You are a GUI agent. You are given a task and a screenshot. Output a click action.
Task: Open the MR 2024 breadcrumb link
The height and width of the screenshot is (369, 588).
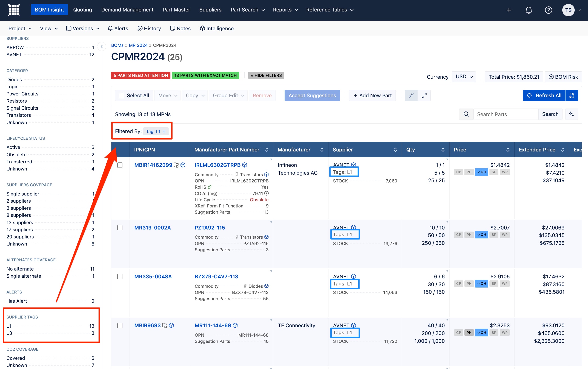(x=138, y=45)
